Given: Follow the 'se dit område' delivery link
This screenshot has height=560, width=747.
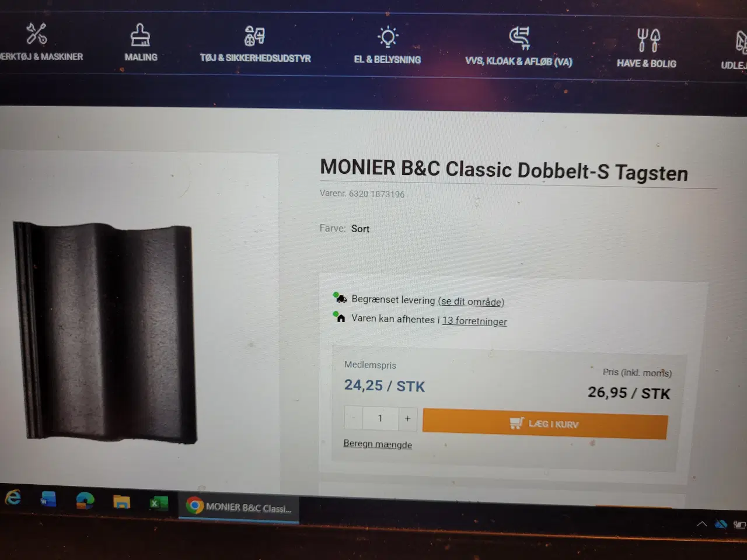Looking at the screenshot, I should pyautogui.click(x=471, y=302).
